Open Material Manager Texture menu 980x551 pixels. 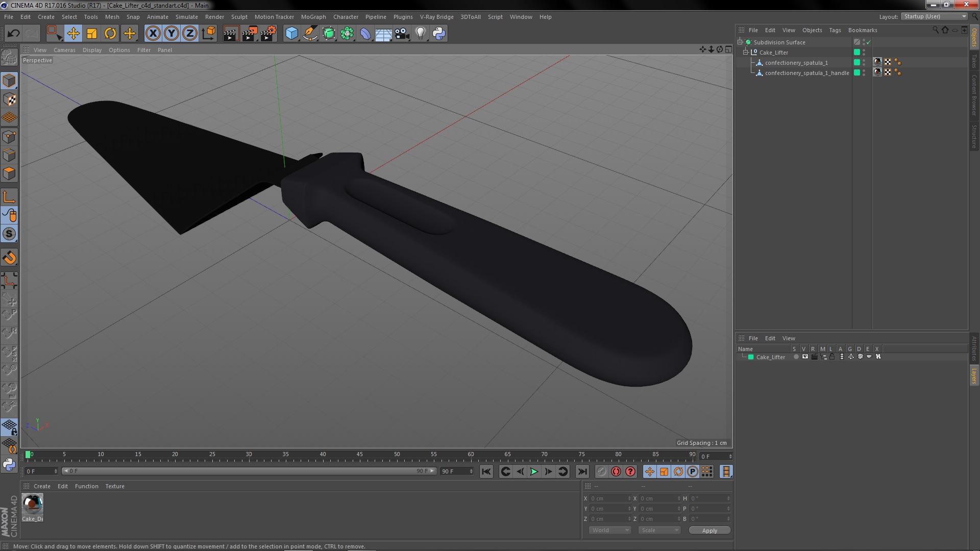[x=115, y=486]
